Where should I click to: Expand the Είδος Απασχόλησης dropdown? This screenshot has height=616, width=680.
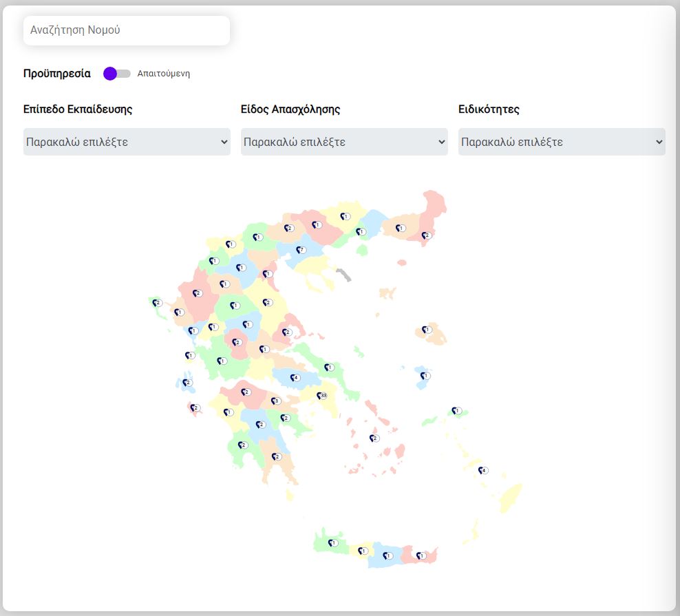pyautogui.click(x=344, y=142)
